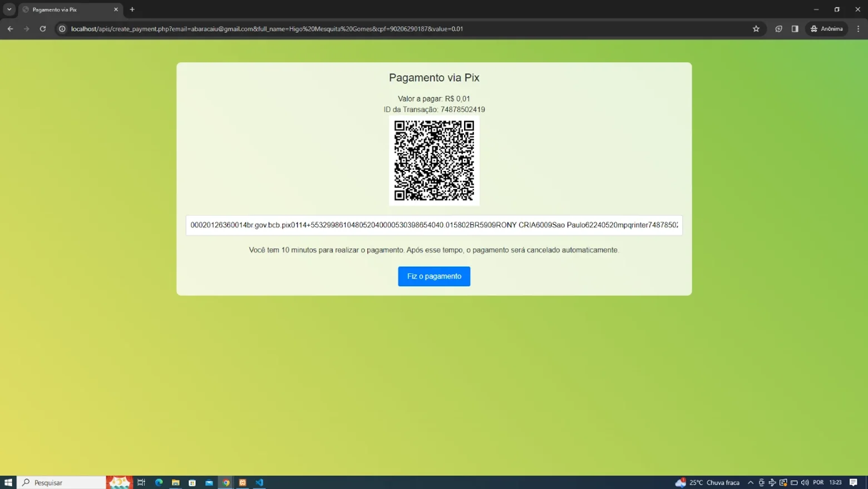This screenshot has height=489, width=868.
Task: Open File Explorer from the taskbar
Action: [x=175, y=482]
